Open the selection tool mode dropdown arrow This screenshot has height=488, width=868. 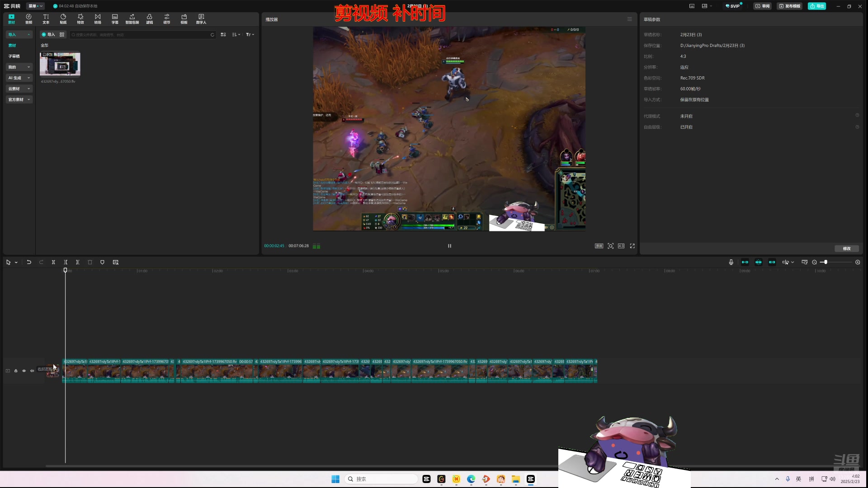coord(16,262)
